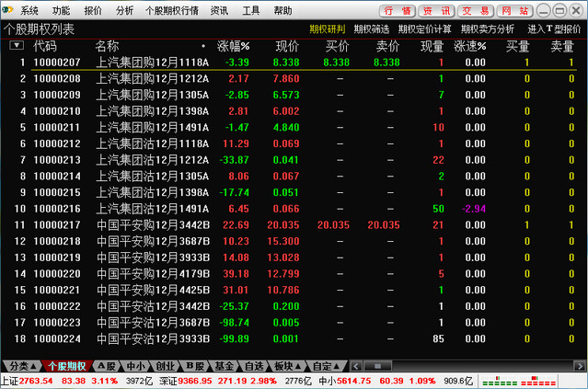
Task: Open 期权筛选 link
Action: point(372,29)
